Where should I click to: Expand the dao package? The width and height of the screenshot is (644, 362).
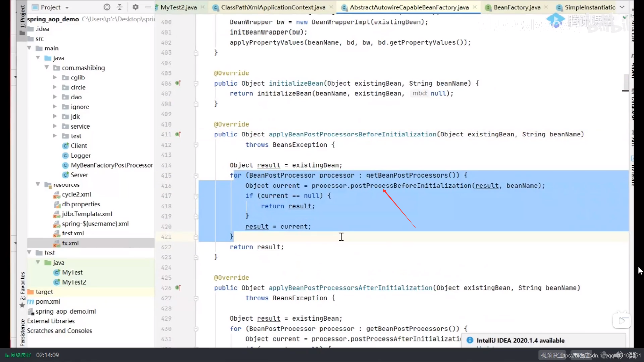tap(55, 97)
